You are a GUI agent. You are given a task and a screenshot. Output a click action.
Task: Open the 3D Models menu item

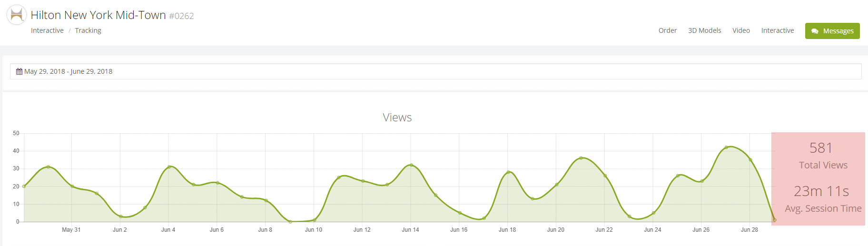(705, 30)
